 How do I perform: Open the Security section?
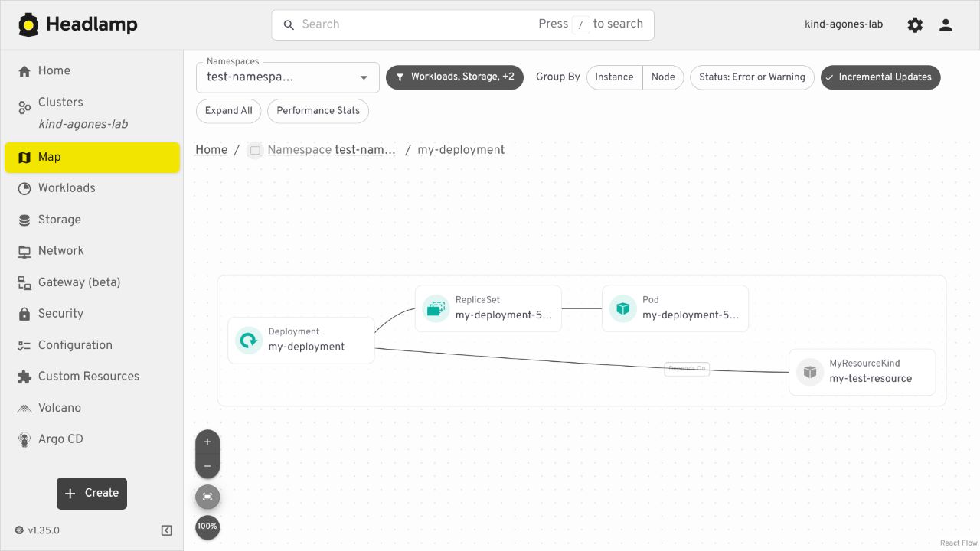pos(92,314)
